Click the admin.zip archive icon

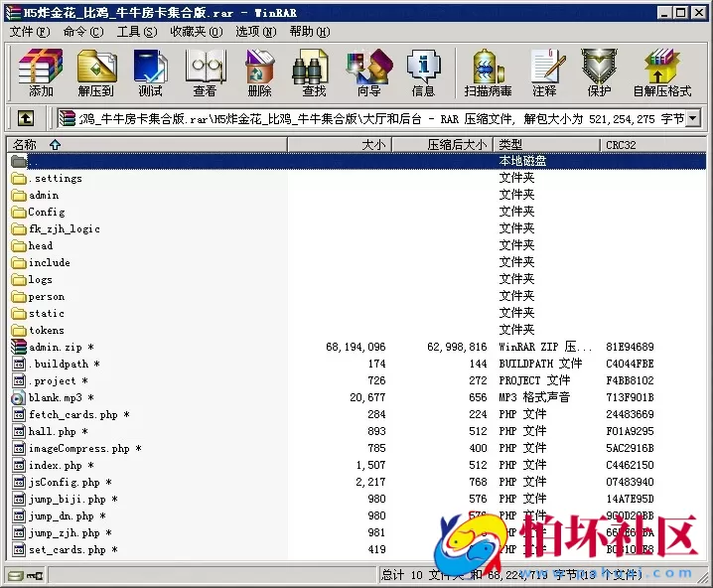pyautogui.click(x=19, y=347)
